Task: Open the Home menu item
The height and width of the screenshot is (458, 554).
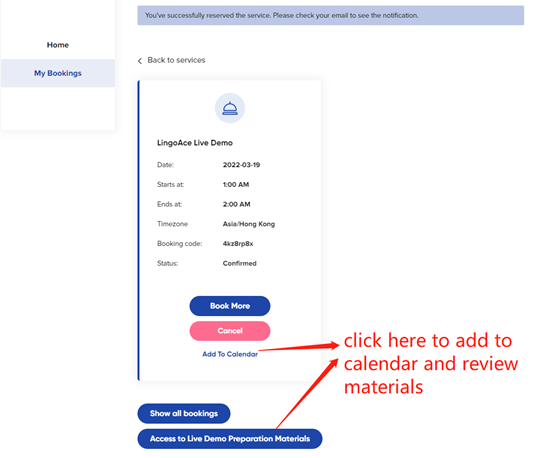Action: (58, 45)
